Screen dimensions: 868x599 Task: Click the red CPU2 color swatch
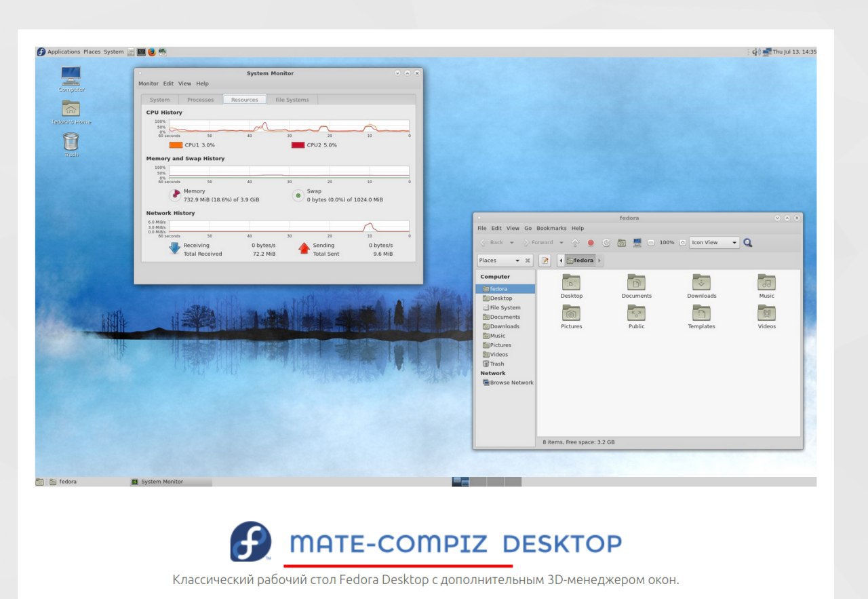(298, 145)
